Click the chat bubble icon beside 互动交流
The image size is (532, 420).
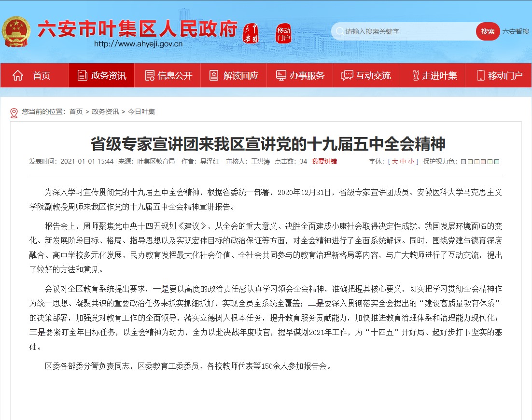[347, 75]
